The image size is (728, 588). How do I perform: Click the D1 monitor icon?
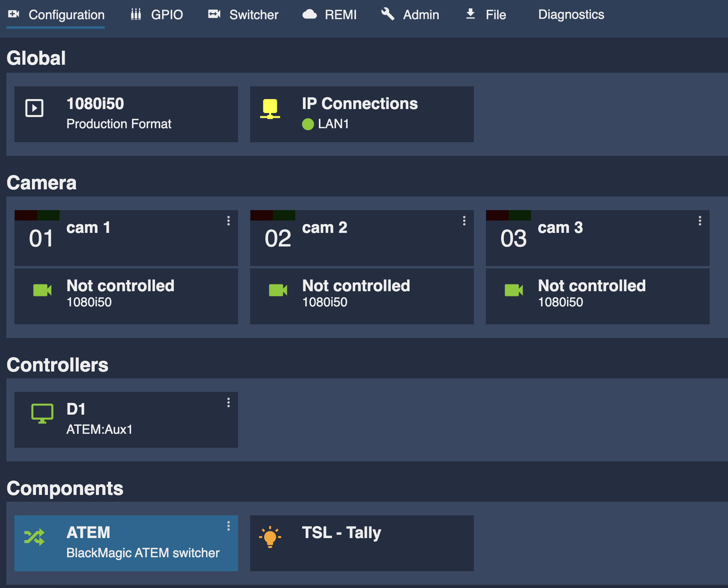tap(42, 413)
